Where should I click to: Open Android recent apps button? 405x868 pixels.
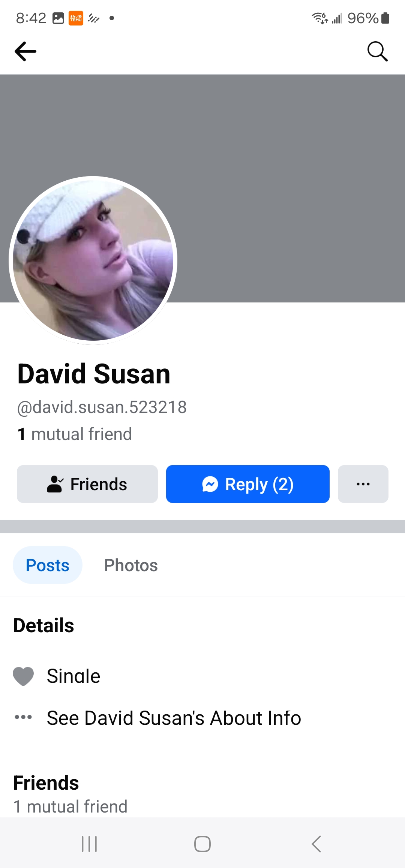coord(89,844)
